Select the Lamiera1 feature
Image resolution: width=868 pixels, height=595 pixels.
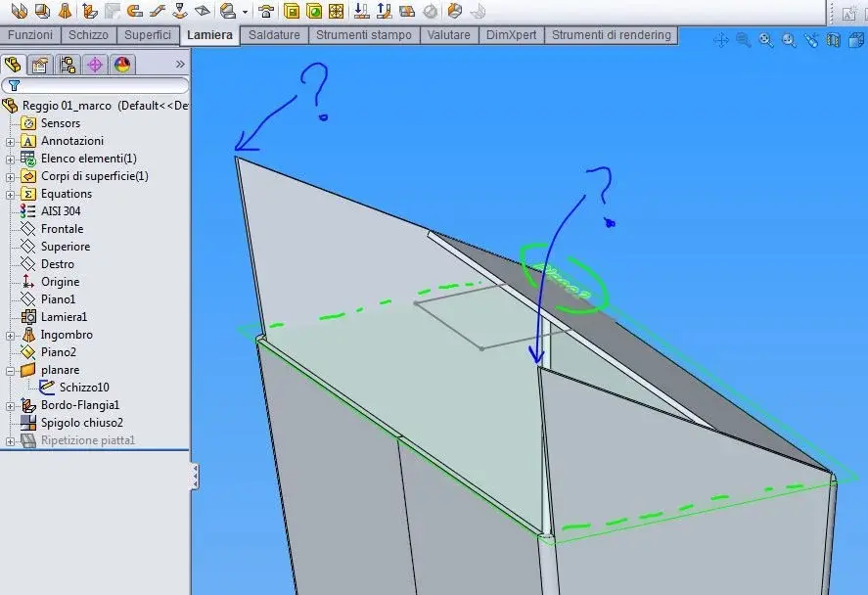54,317
